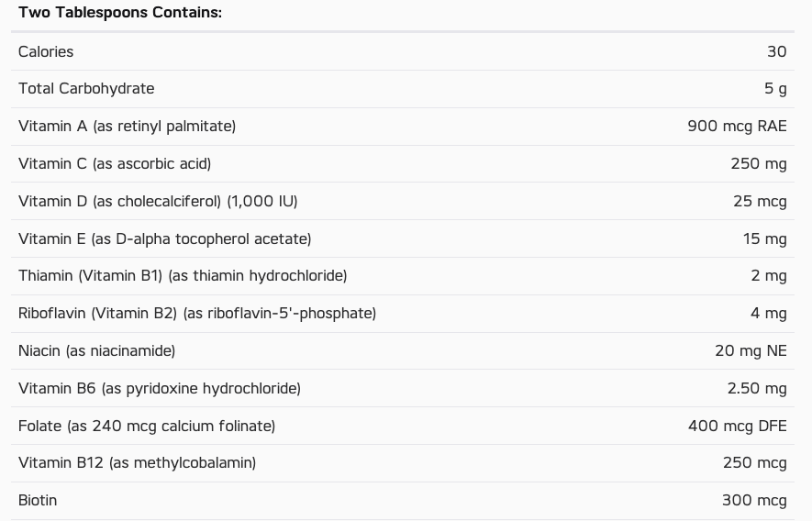
Task: Click the Vitamin C ascorbic acid label
Action: [x=115, y=164]
